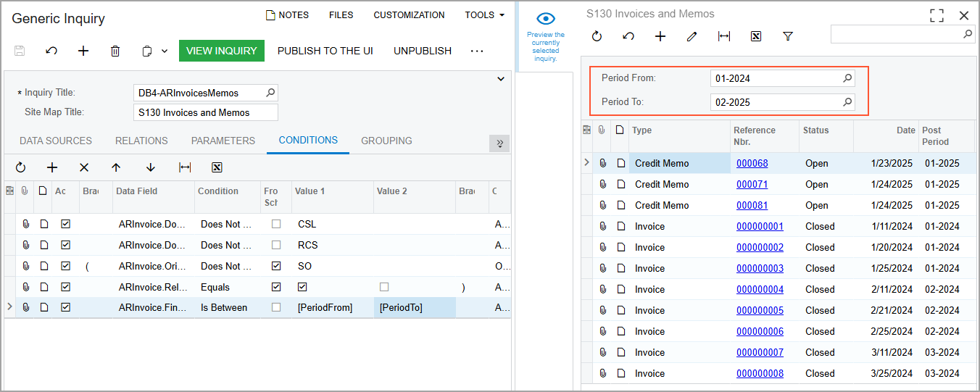Move the condition row down with the arrow
980x392 pixels.
coord(151,167)
